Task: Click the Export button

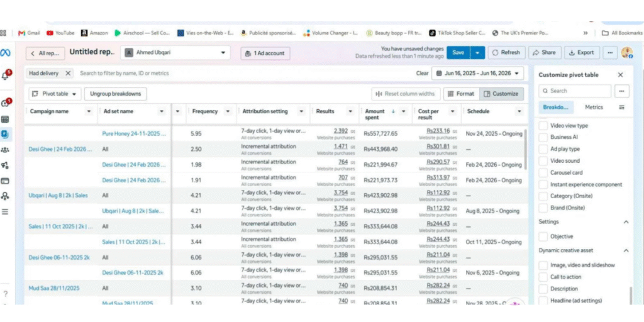Action: coord(582,53)
